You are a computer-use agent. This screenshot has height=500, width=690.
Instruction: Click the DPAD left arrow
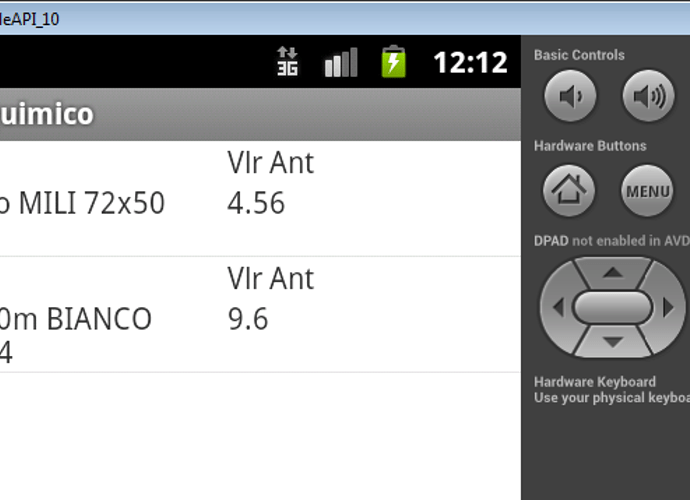pos(558,307)
